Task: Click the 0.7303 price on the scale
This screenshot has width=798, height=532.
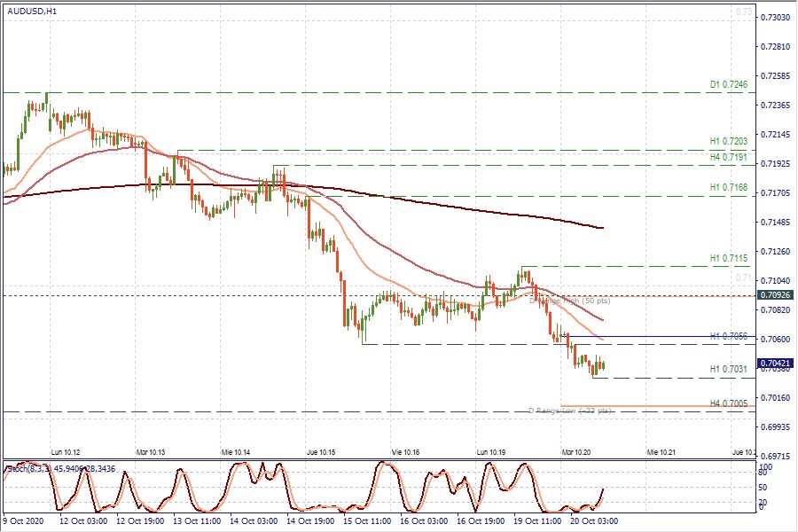Action: [776, 18]
